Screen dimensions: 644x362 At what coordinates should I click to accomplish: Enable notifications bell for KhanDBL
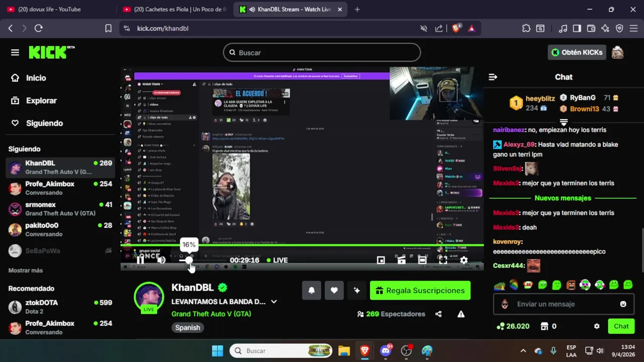pyautogui.click(x=311, y=291)
